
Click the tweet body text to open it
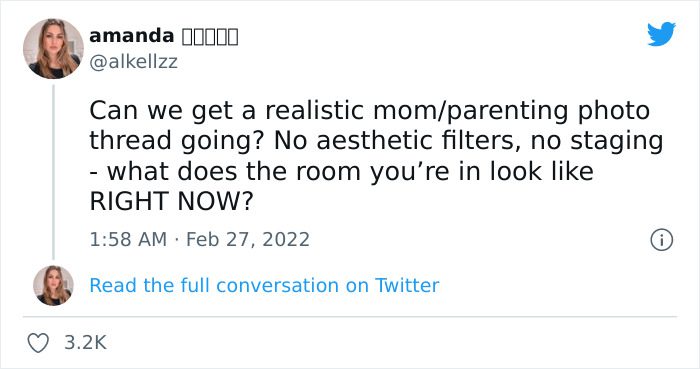(376, 156)
